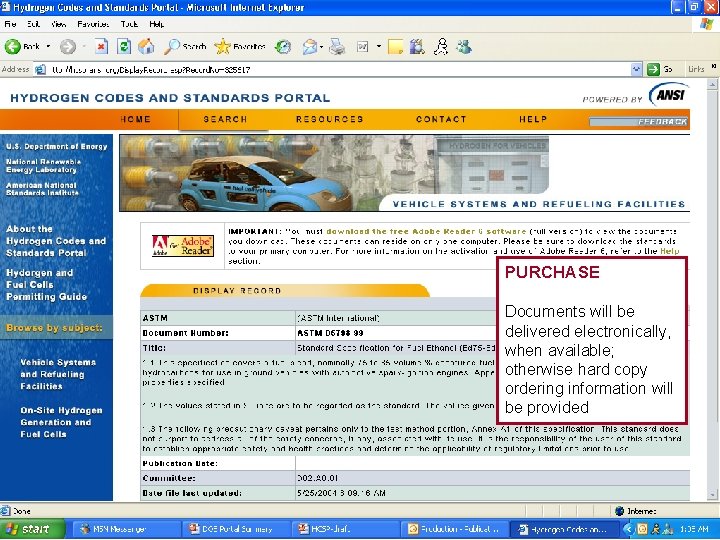720x540 pixels.
Task: Open American National Standards Institute link
Action: point(42,189)
